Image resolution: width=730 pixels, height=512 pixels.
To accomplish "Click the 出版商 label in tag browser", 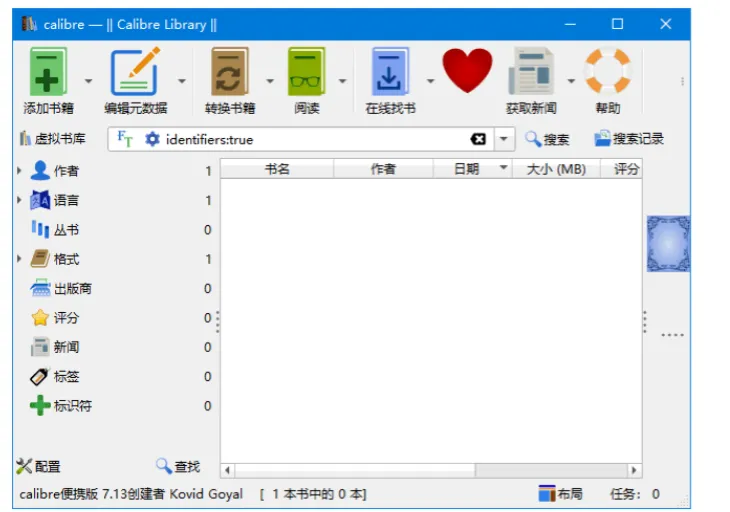I will pos(73,289).
